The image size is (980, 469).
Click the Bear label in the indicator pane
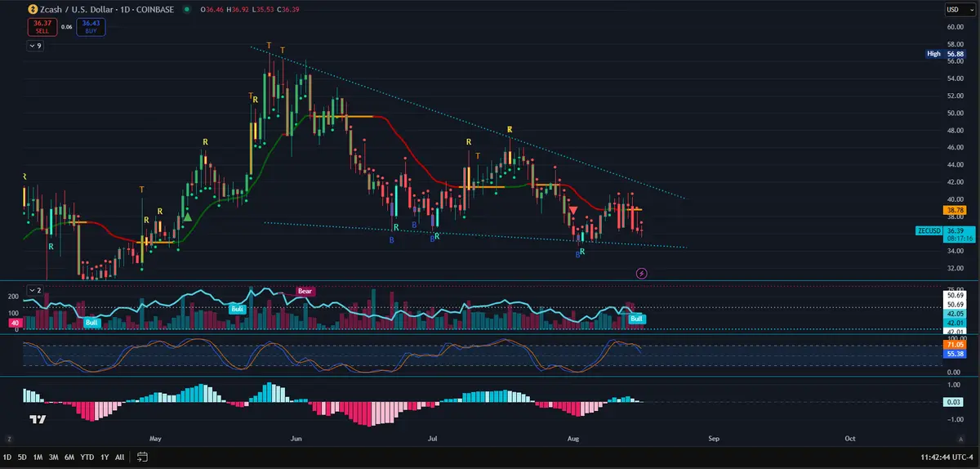(305, 290)
